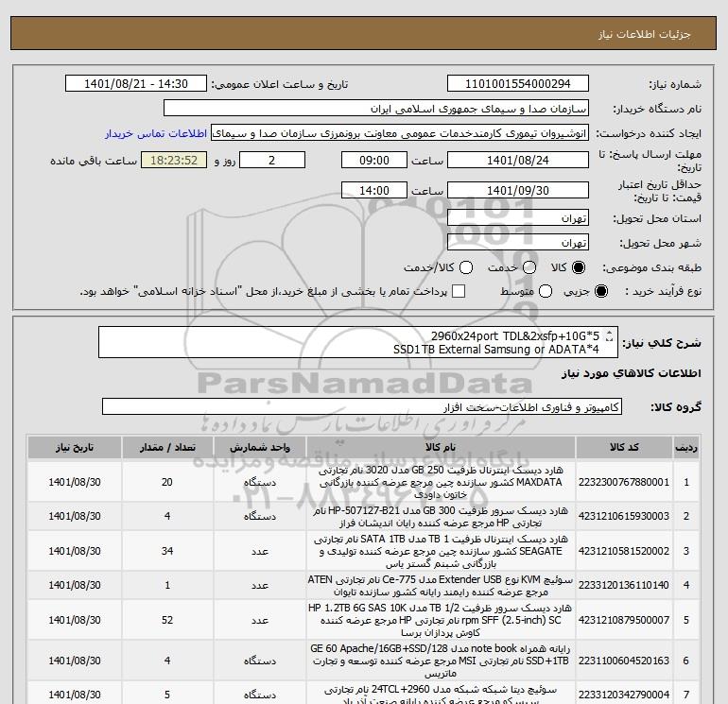Click quantity 20 in row 1
The image size is (728, 704).
tap(167, 482)
